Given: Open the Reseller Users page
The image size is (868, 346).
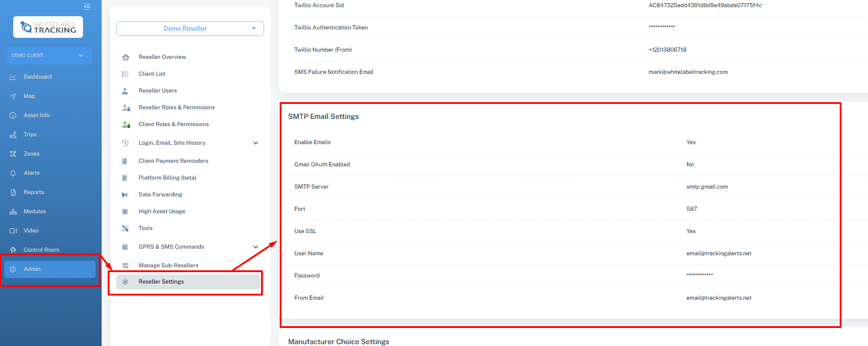Looking at the screenshot, I should (158, 91).
